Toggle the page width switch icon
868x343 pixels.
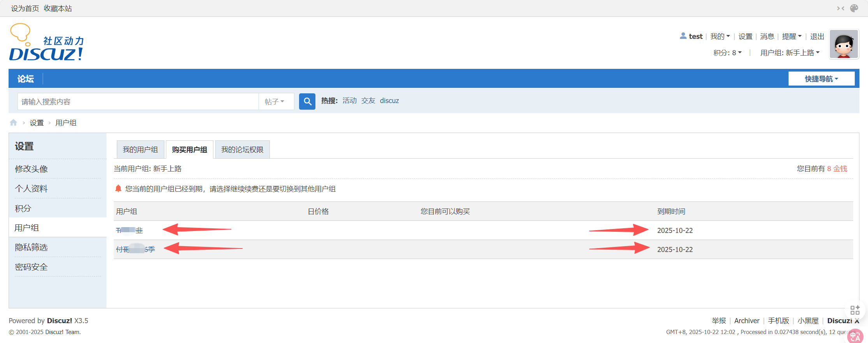(x=840, y=8)
